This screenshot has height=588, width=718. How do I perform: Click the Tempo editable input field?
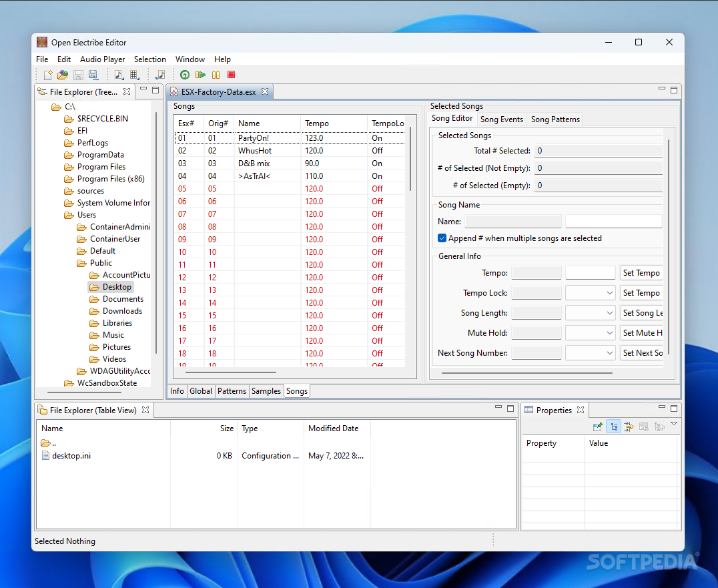[x=590, y=273]
